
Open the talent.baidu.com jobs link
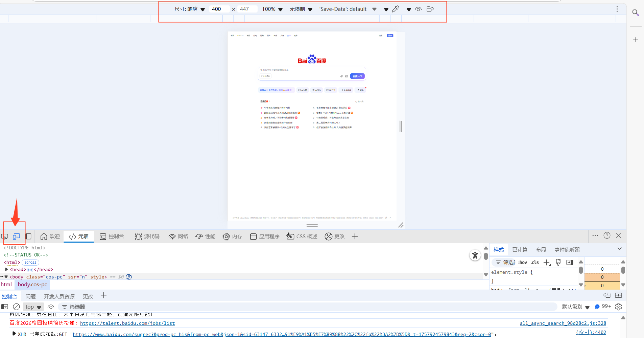pos(127,323)
